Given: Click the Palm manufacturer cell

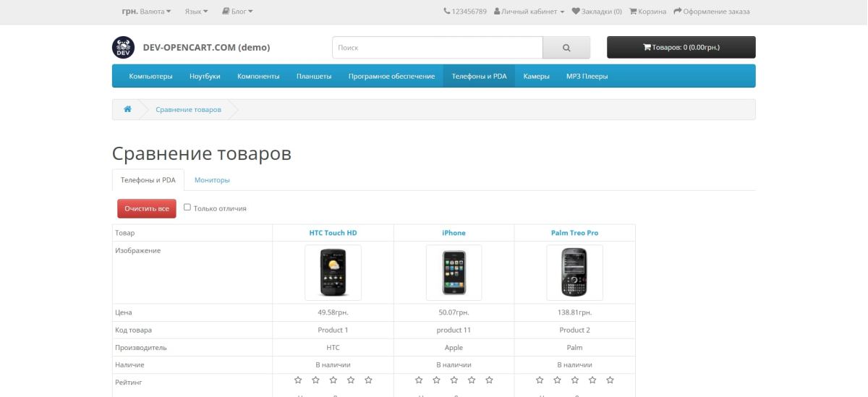Looking at the screenshot, I should tap(574, 348).
